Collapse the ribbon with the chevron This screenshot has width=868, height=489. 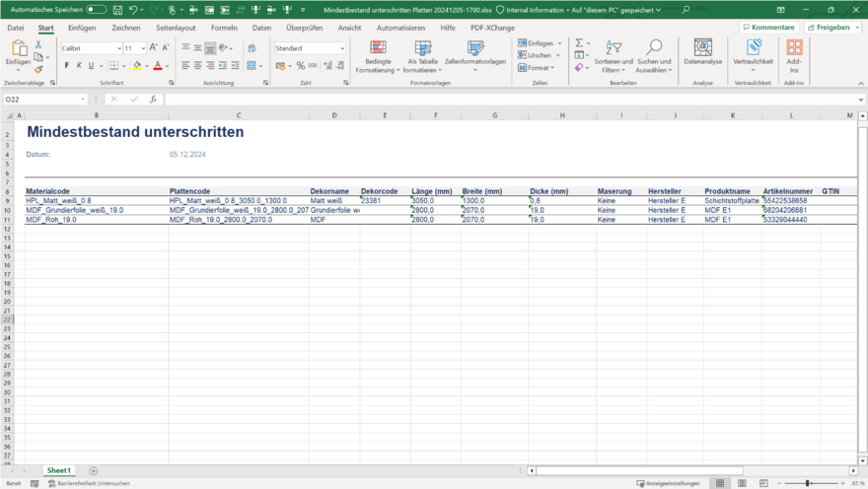861,83
